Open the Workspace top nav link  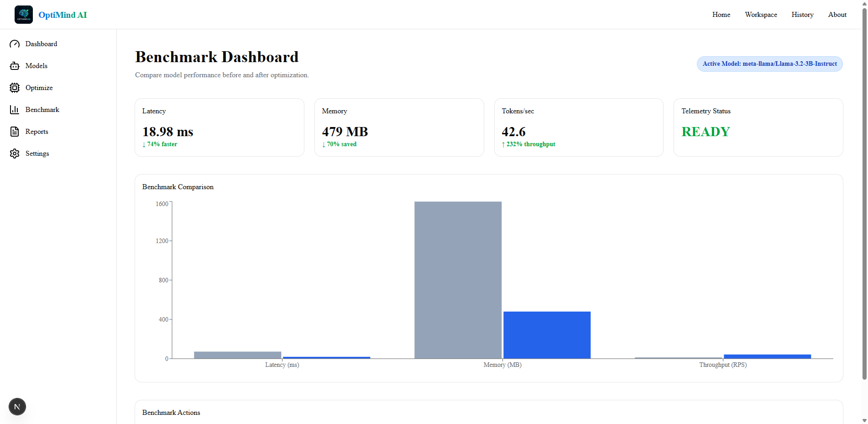tap(761, 15)
